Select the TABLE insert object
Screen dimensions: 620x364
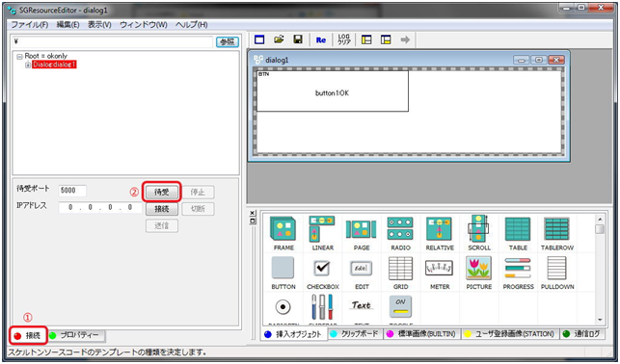coord(518,233)
